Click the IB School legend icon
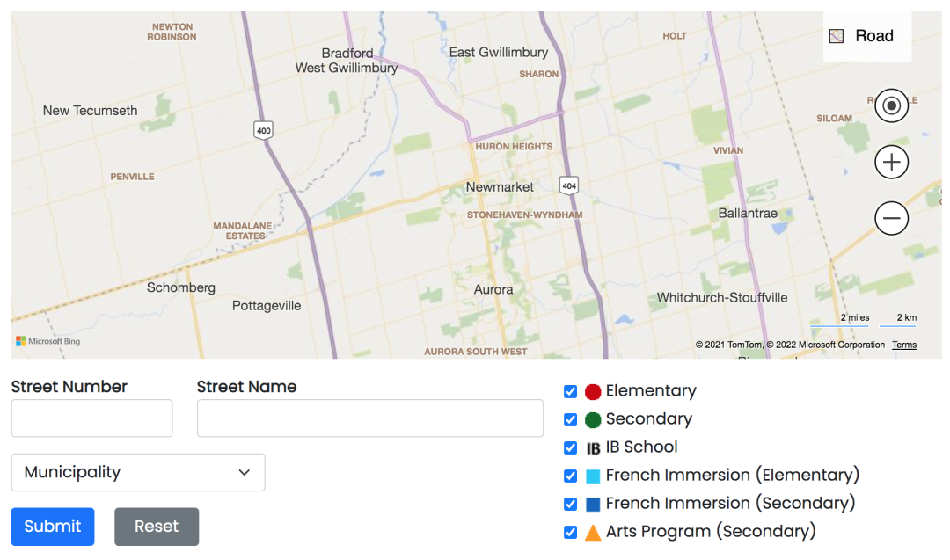The height and width of the screenshot is (560, 950). pyautogui.click(x=593, y=448)
